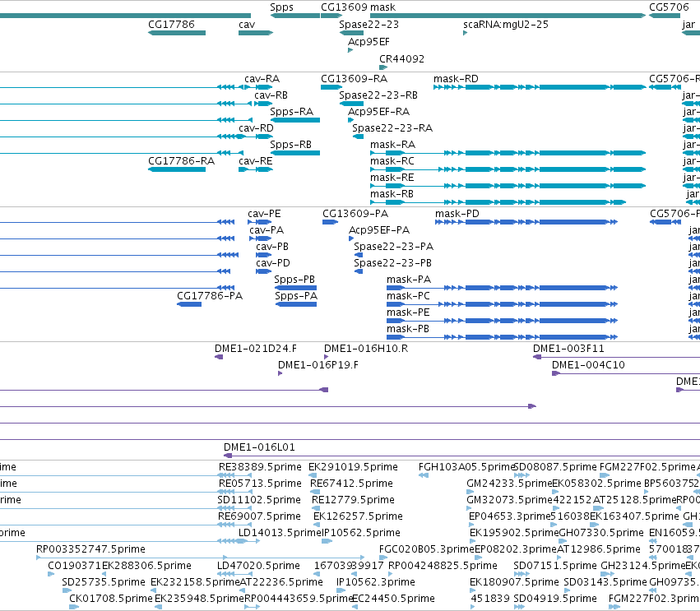
Task: Select protein mask-PE
Action: [409, 312]
